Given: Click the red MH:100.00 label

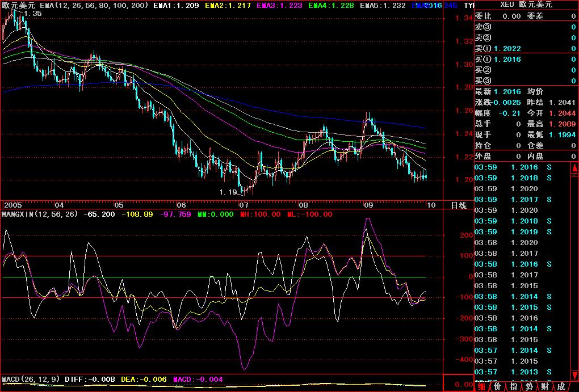Looking at the screenshot, I should 261,214.
